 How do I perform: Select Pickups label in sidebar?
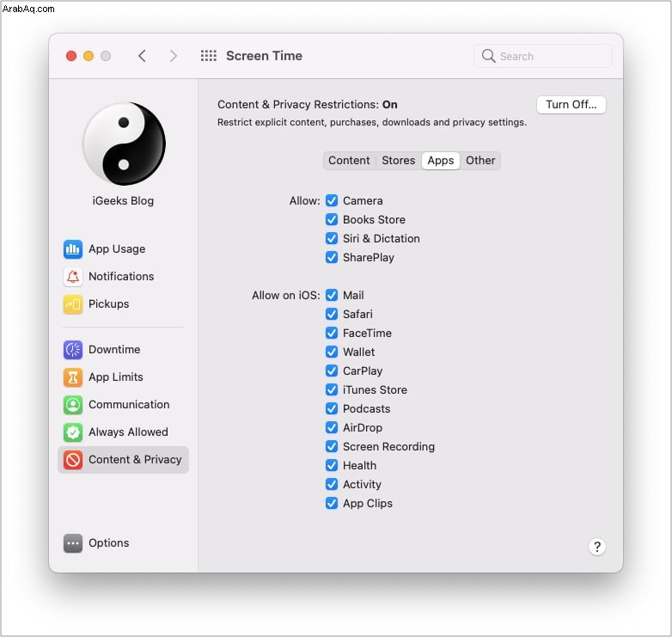(x=109, y=304)
